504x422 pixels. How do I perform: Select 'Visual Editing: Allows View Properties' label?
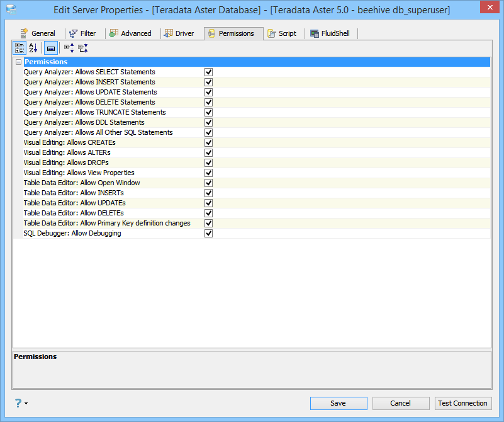(79, 173)
